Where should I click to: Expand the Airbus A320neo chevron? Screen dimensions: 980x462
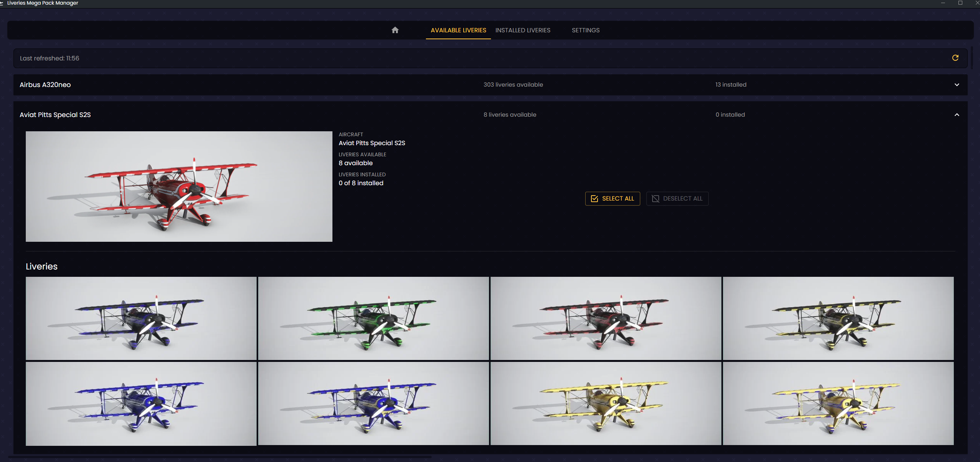tap(957, 85)
